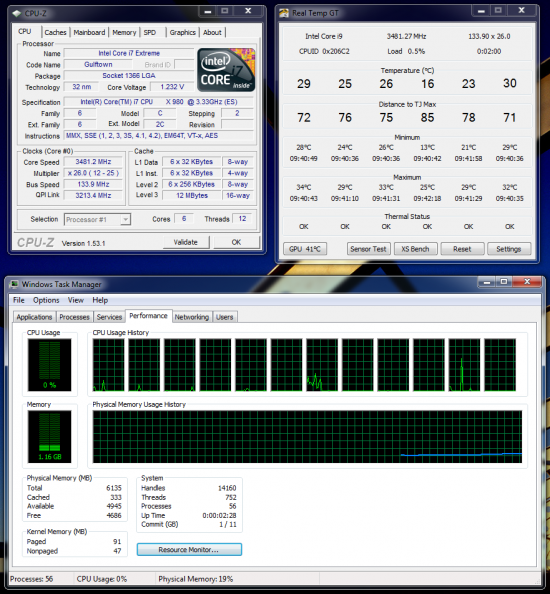Run the Sensor Test in Real Temp
Viewport: 550px width, 594px height.
(x=368, y=249)
